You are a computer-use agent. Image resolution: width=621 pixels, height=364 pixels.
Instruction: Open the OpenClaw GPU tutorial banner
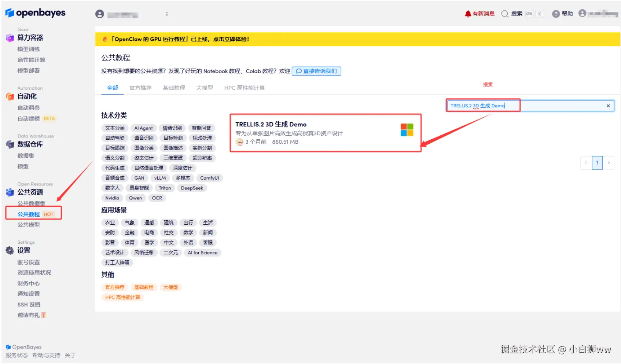[357, 39]
